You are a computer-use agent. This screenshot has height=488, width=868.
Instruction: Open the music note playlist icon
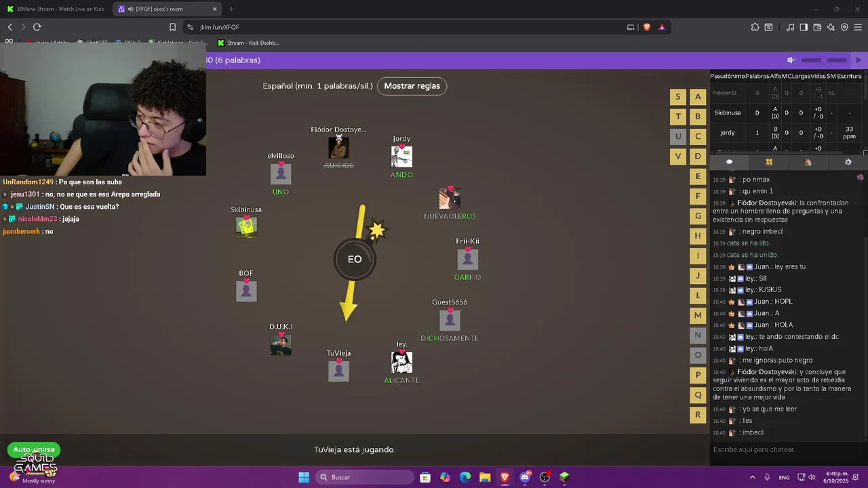tap(790, 27)
